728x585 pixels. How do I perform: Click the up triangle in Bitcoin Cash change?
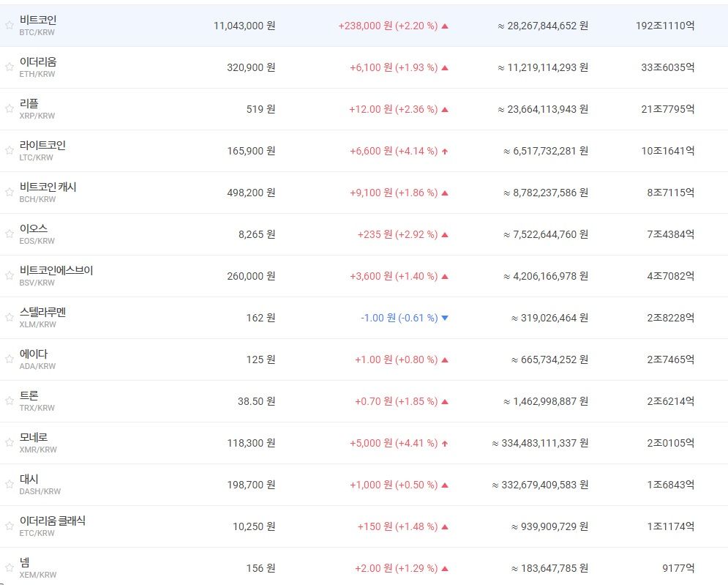(x=445, y=193)
